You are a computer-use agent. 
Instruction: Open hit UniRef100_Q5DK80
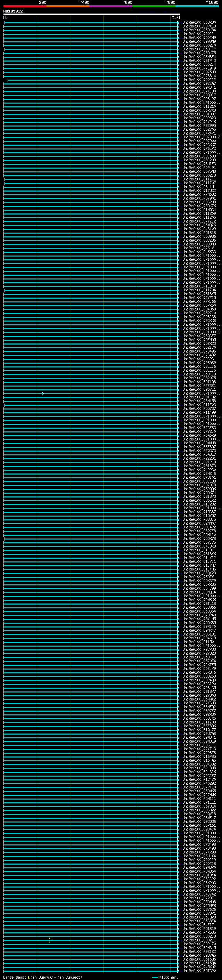click(x=199, y=23)
